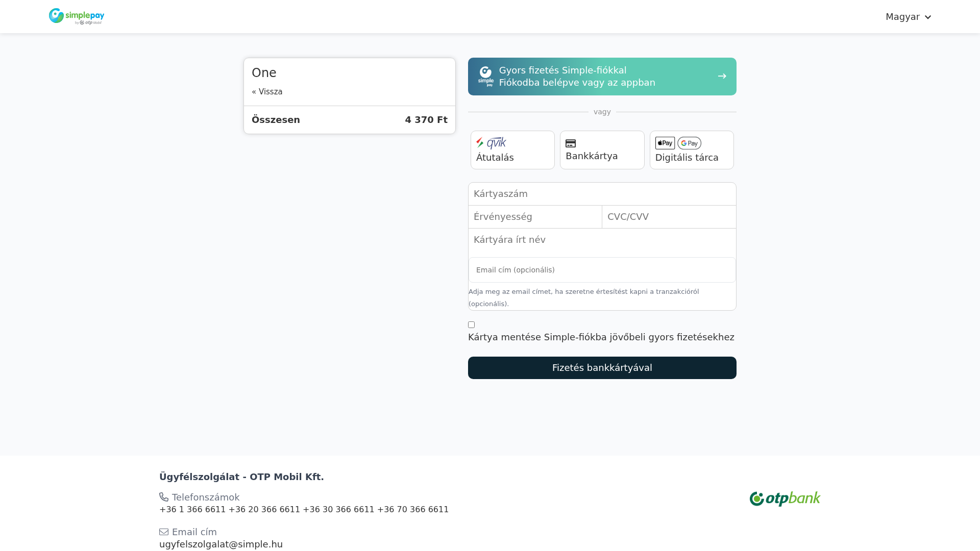Go back using the Vissza link
This screenshot has width=980, height=551.
point(267,91)
